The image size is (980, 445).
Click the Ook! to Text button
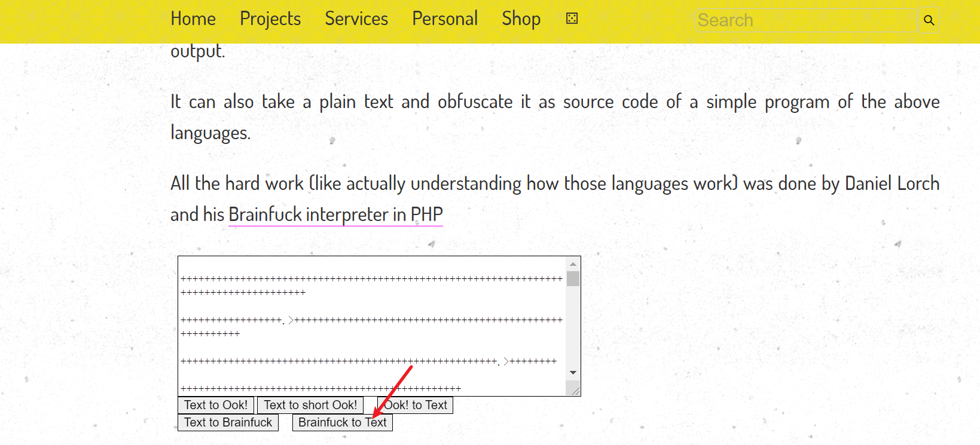click(416, 405)
